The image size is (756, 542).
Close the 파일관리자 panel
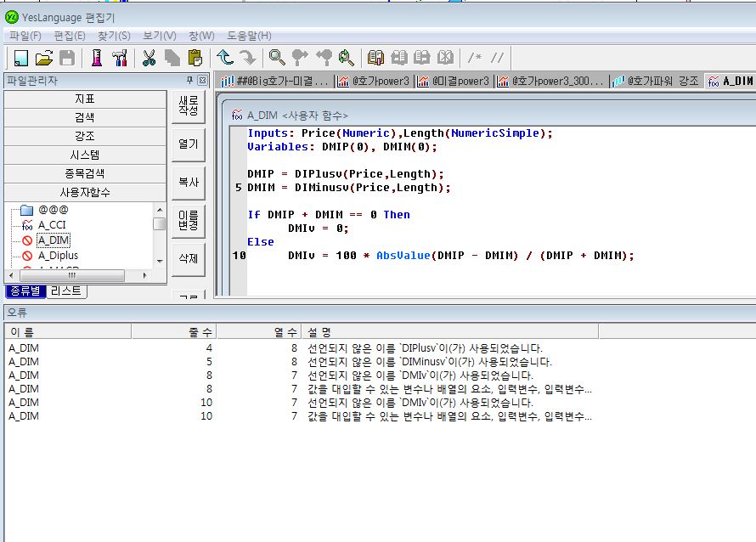pos(202,81)
